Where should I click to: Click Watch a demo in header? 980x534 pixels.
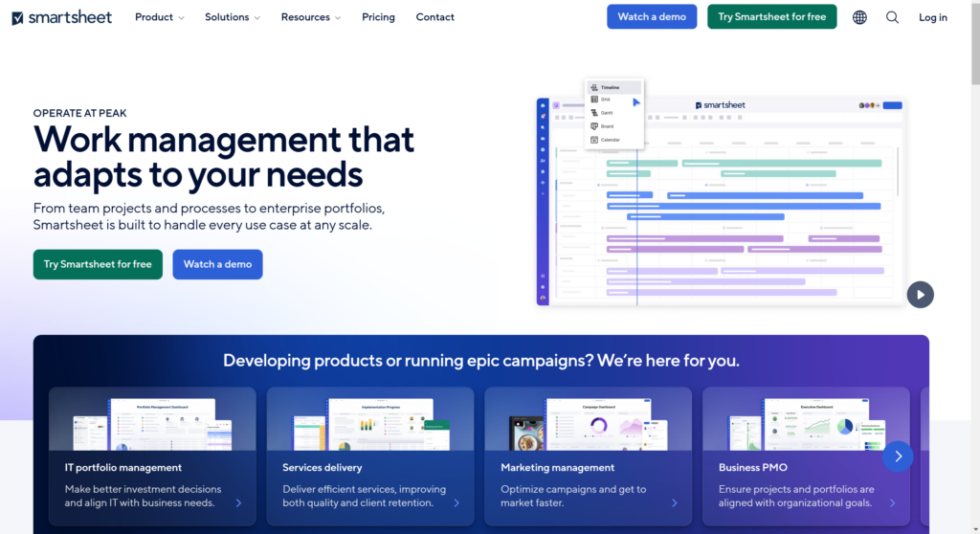[652, 17]
